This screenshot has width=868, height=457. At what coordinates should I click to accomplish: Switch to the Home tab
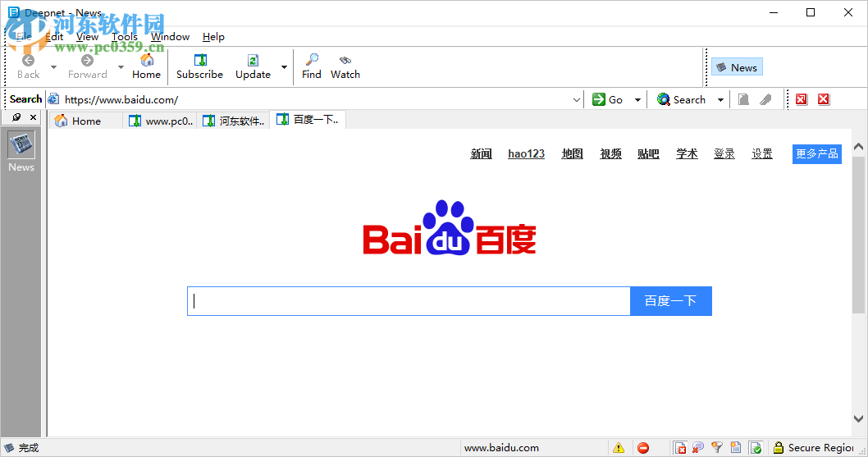[x=85, y=121]
